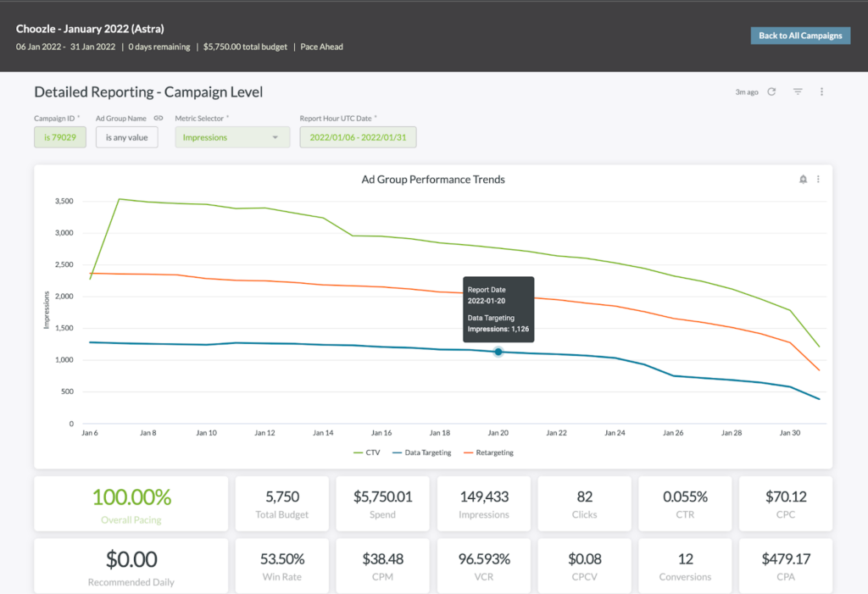Viewport: 868px width, 594px height.
Task: Click the highlighted Jan 20 data point
Action: point(498,352)
